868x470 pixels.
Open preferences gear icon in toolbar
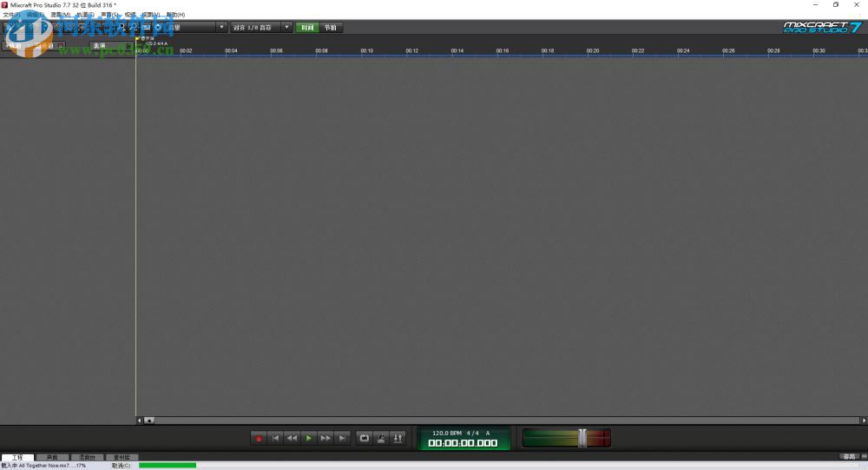[157, 27]
